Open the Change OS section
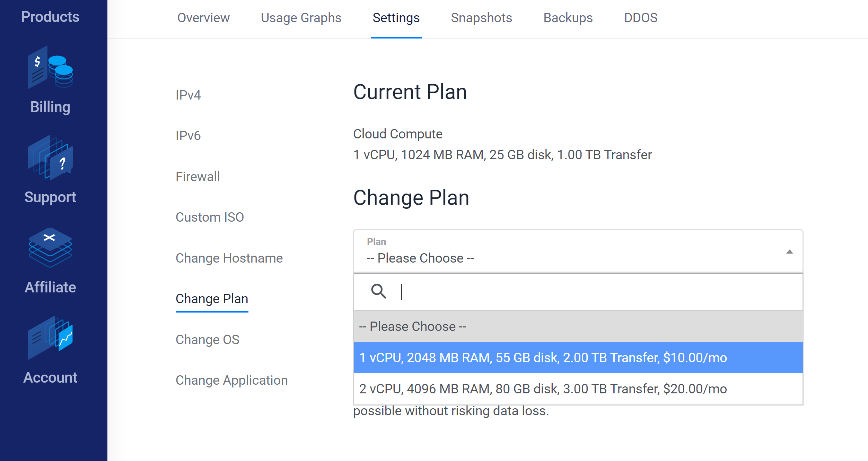The width and height of the screenshot is (868, 461). [207, 340]
